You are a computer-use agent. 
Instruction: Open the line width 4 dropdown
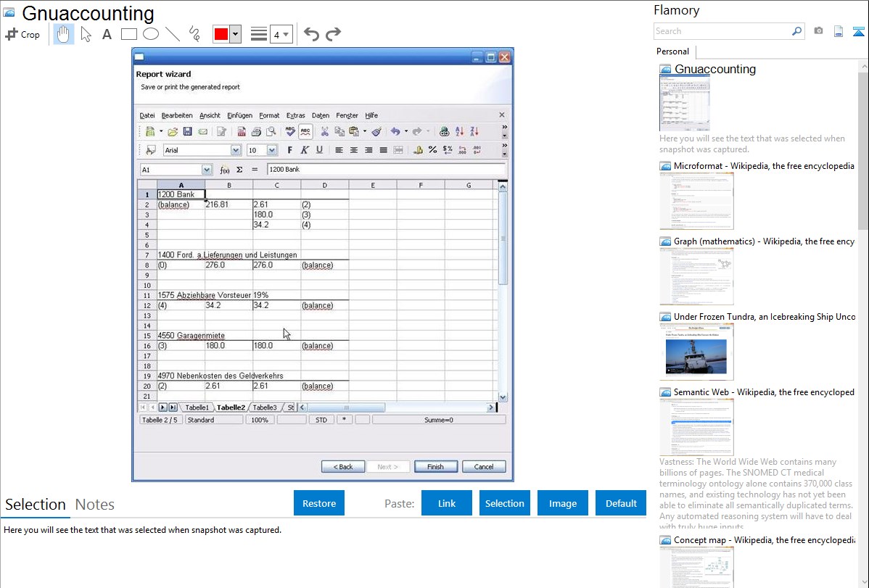pyautogui.click(x=281, y=34)
